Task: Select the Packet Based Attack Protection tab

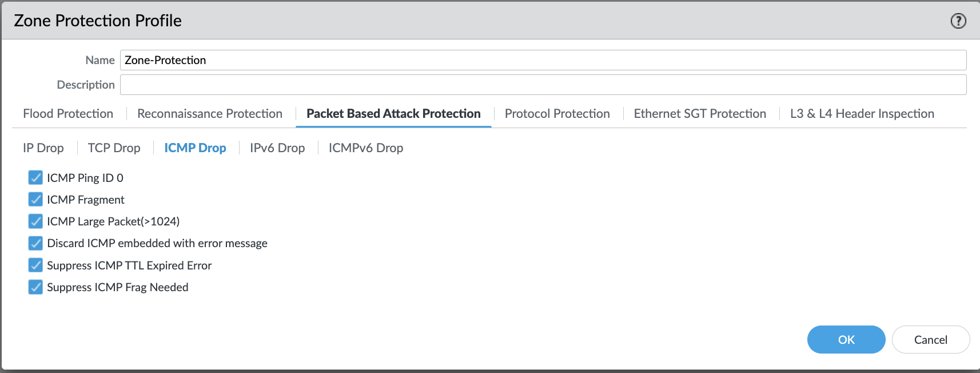Action: 393,113
